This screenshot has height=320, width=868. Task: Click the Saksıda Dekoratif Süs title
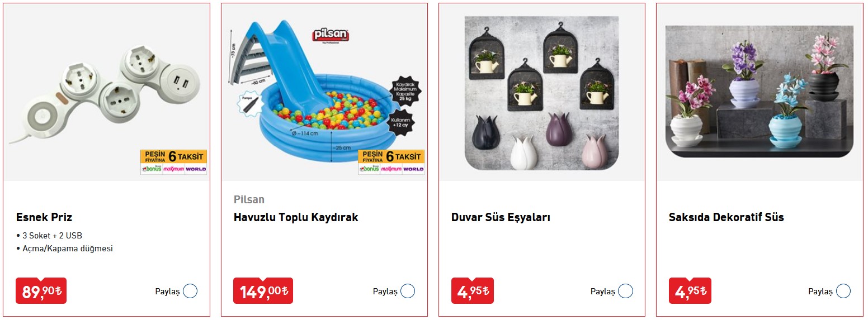(726, 217)
